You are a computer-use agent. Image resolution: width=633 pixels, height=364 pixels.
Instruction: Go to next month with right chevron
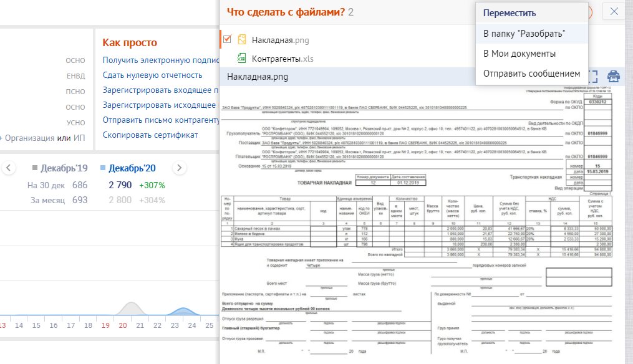tap(180, 168)
